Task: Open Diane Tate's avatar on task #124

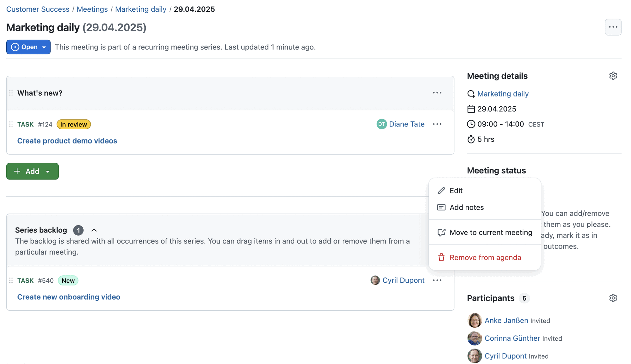Action: (x=382, y=124)
